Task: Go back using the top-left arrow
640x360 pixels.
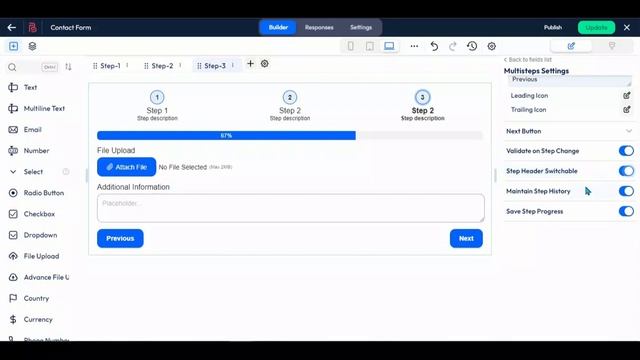Action: pyautogui.click(x=11, y=27)
